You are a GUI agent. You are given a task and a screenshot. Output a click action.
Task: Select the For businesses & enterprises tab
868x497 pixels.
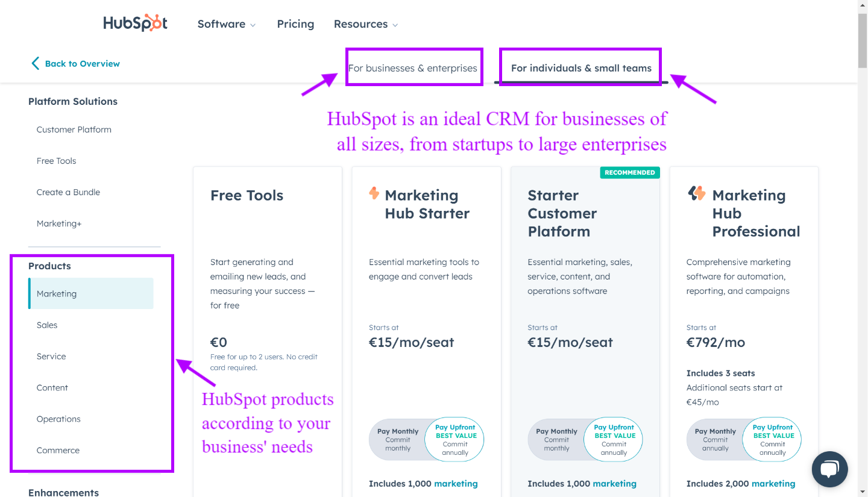[414, 67]
